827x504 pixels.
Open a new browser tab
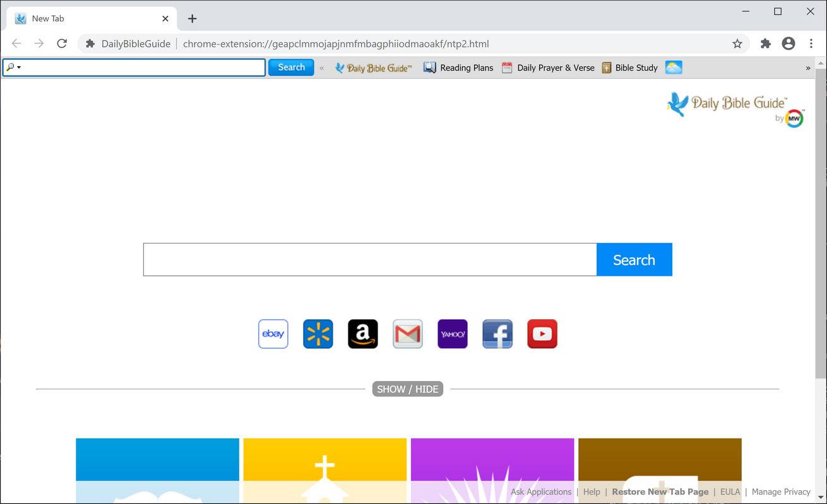tap(193, 19)
